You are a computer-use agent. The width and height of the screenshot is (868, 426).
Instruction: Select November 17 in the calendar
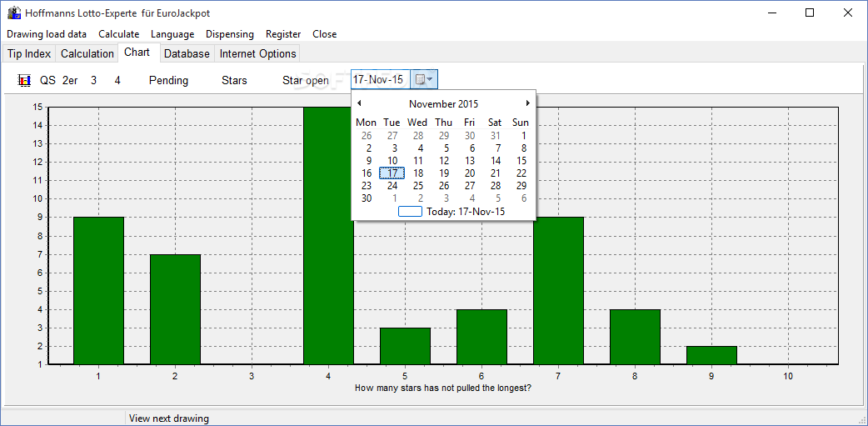[392, 173]
